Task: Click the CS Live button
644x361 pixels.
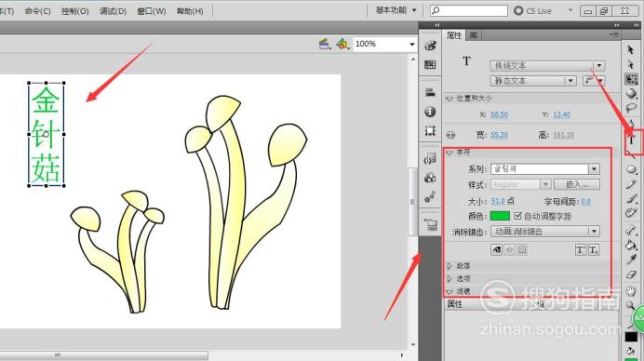Action: (533, 11)
